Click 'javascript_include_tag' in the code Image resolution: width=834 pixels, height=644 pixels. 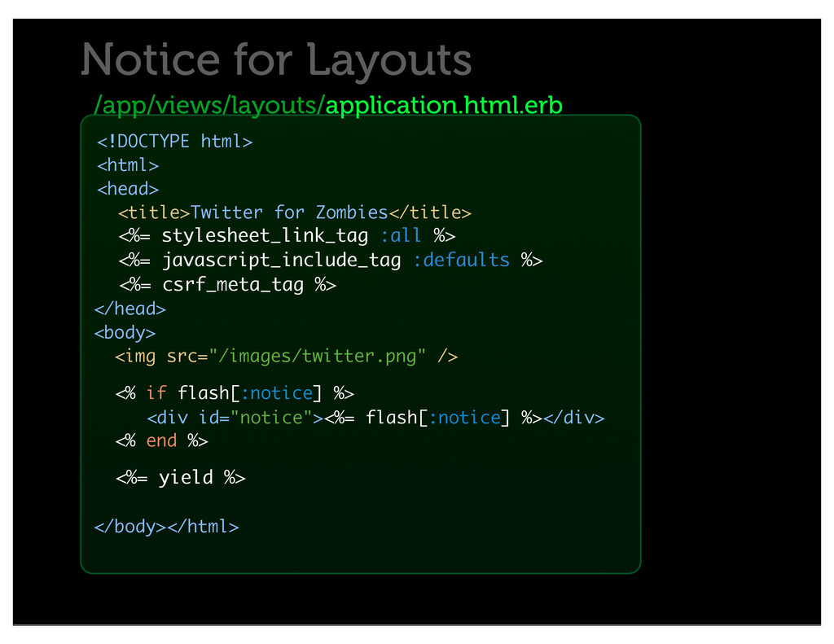pos(281,260)
